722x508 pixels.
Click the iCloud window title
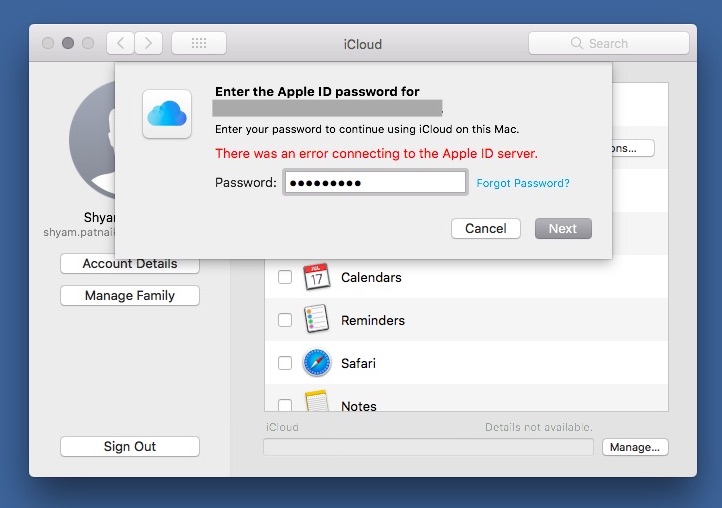point(363,44)
